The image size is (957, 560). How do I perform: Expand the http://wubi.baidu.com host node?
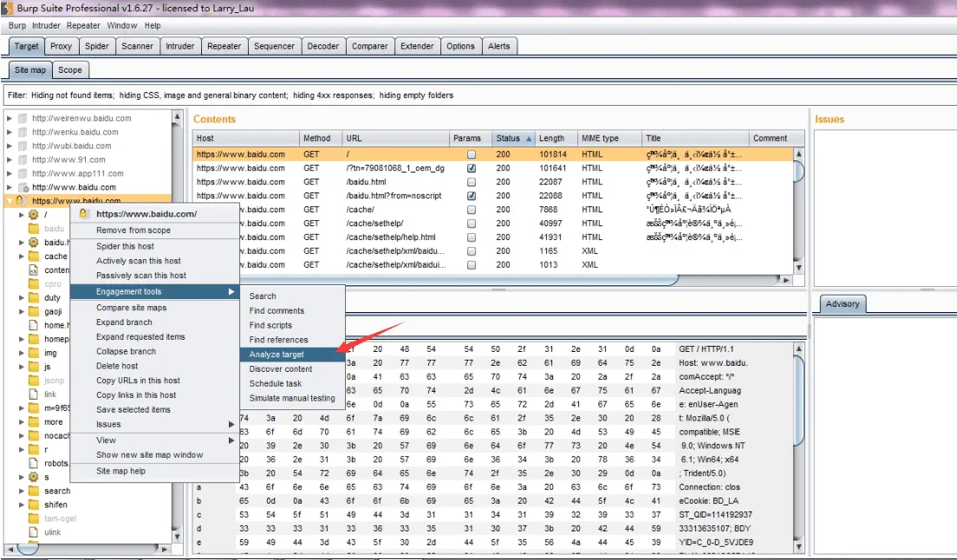(10, 146)
